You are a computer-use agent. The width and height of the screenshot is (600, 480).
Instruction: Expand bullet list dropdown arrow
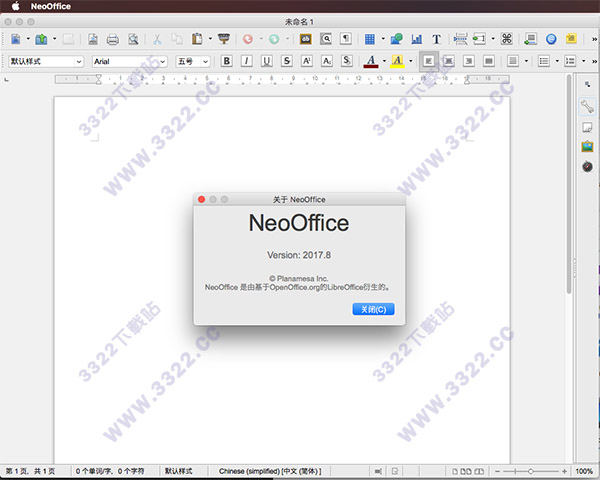pos(557,61)
